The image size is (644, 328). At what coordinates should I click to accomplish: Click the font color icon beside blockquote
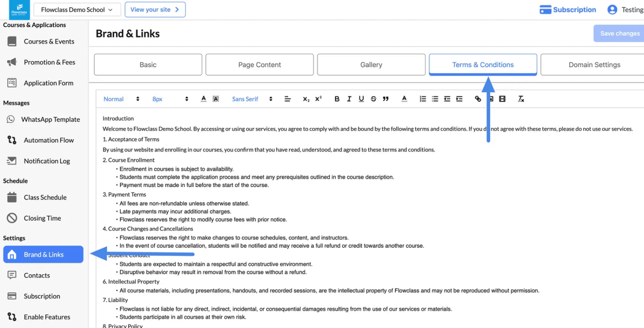pos(404,99)
